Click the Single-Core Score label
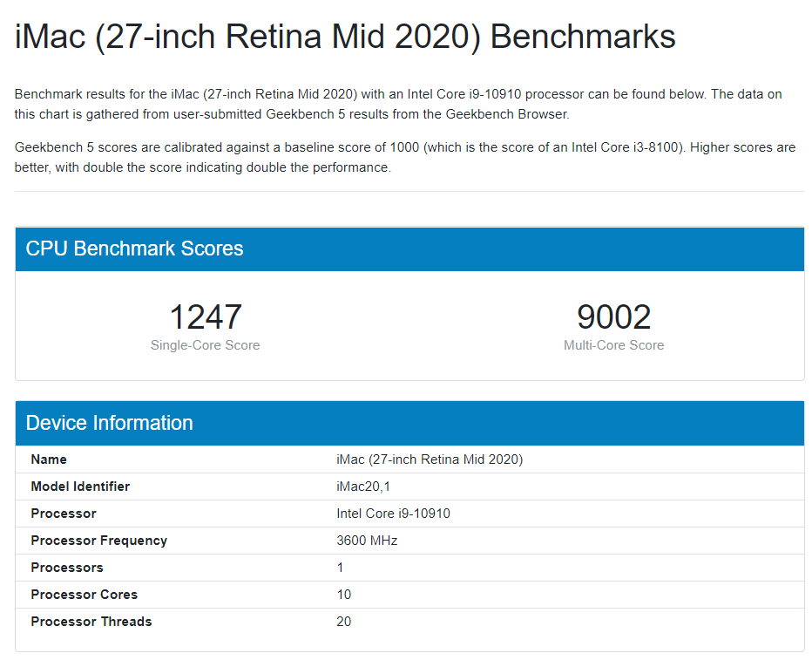 point(205,345)
